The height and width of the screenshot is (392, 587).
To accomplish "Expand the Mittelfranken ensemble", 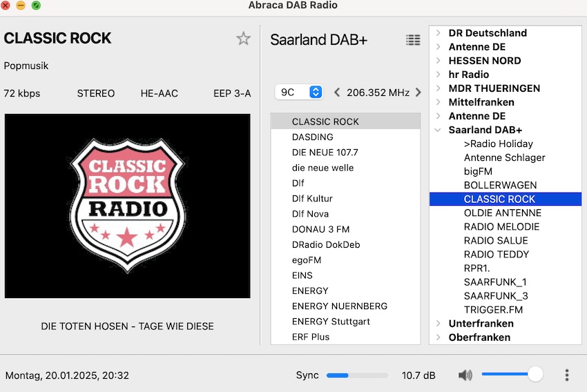I will (x=438, y=102).
